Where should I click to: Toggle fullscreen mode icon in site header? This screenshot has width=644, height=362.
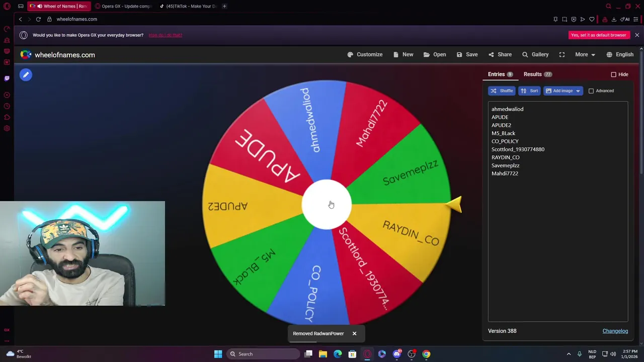pos(562,54)
